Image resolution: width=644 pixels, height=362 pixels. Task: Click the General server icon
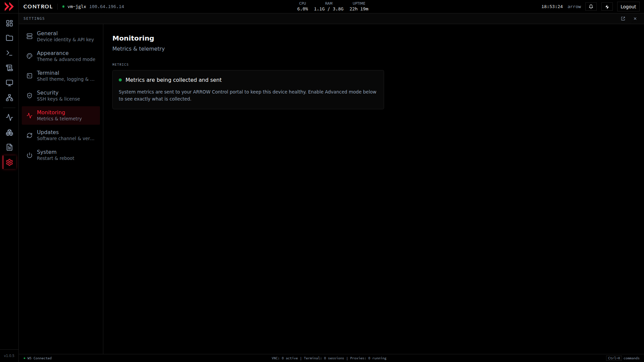coord(30,36)
